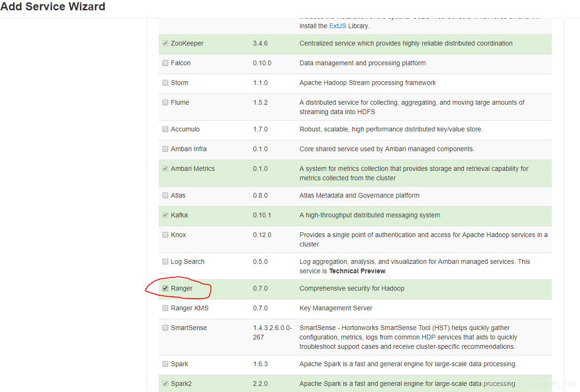The height and width of the screenshot is (392, 580).
Task: Enable the SmartSense service checkbox
Action: coord(165,328)
